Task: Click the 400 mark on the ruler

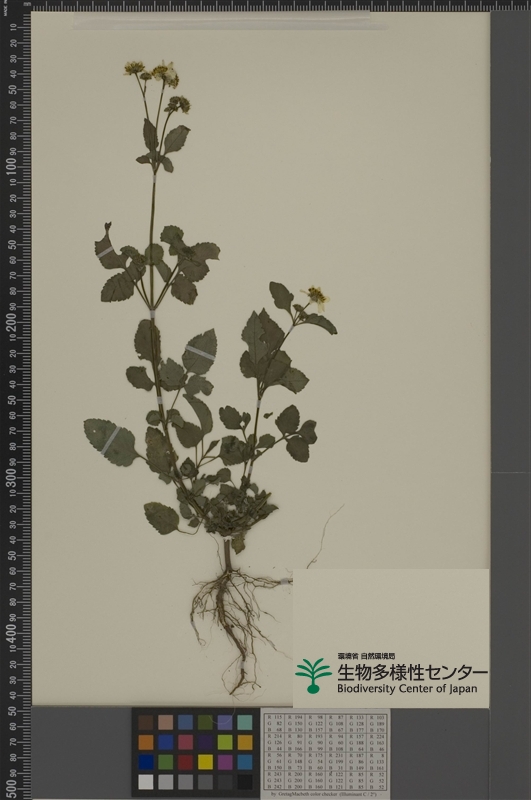Action: coord(10,633)
